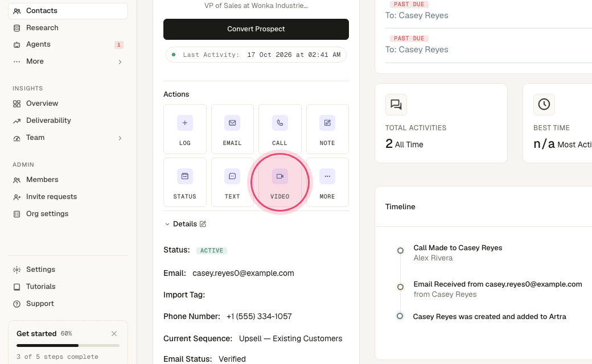
Task: Click the 'Verified' email status value
Action: (x=232, y=359)
